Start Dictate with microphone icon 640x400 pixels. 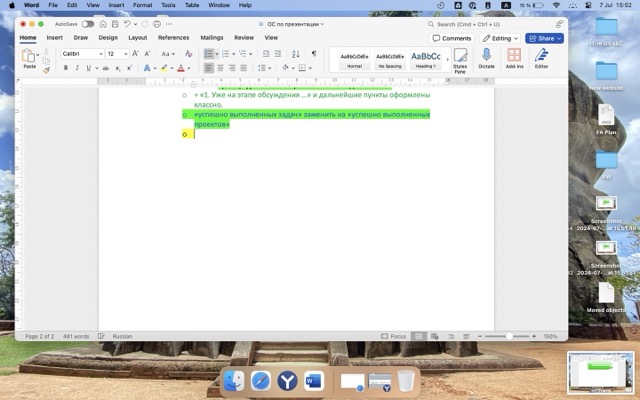(486, 57)
